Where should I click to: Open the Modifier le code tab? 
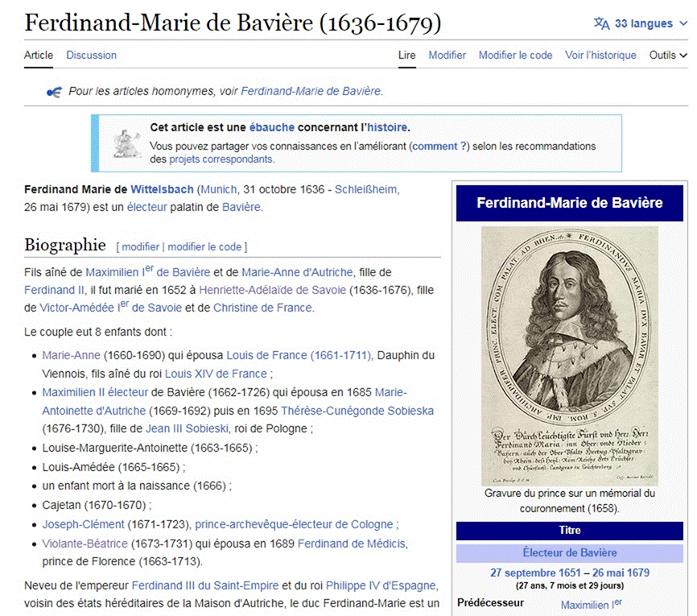click(x=515, y=55)
